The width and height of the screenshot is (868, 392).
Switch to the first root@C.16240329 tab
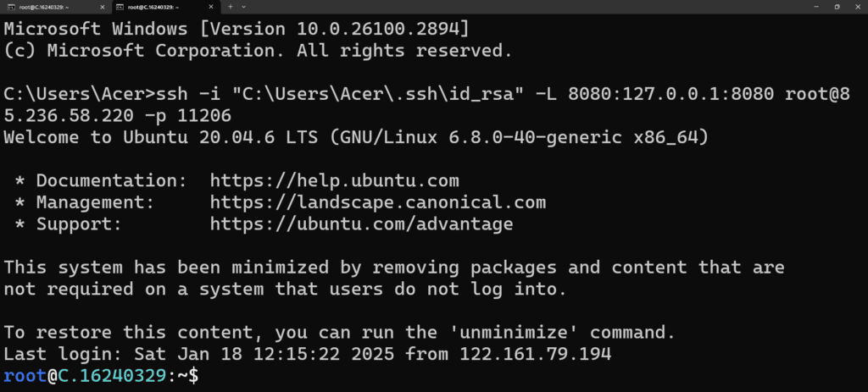(x=55, y=7)
